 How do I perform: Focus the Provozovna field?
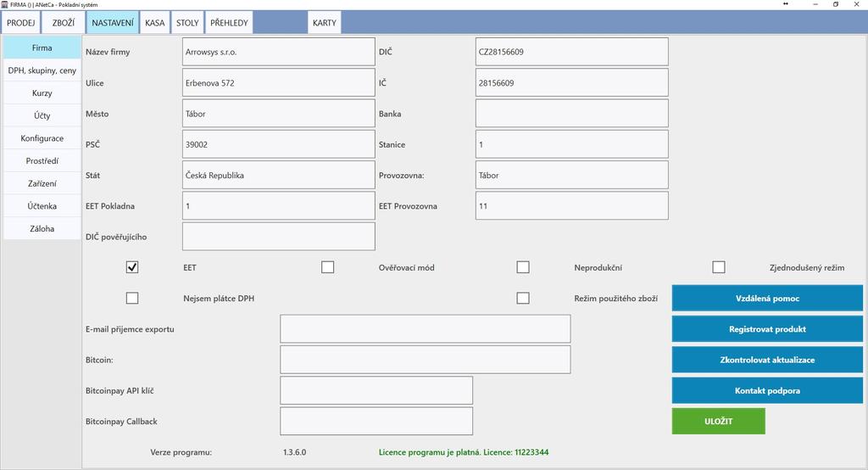pos(572,175)
